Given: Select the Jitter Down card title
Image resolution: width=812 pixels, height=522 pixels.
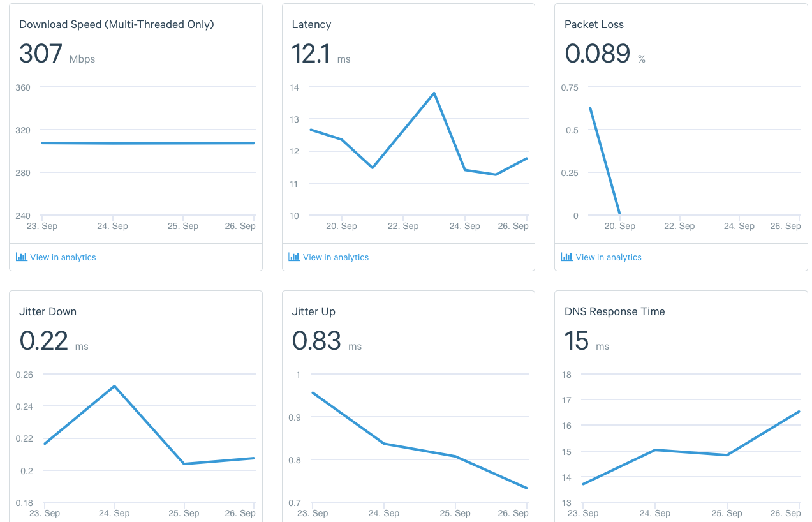Looking at the screenshot, I should [48, 311].
